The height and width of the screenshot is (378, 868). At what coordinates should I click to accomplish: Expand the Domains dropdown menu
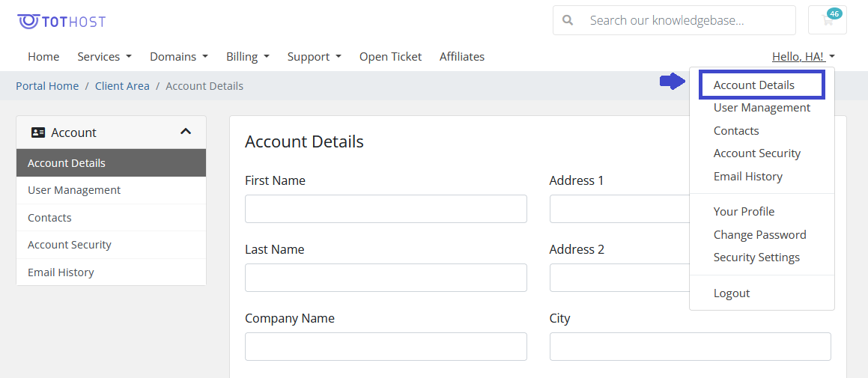click(179, 56)
